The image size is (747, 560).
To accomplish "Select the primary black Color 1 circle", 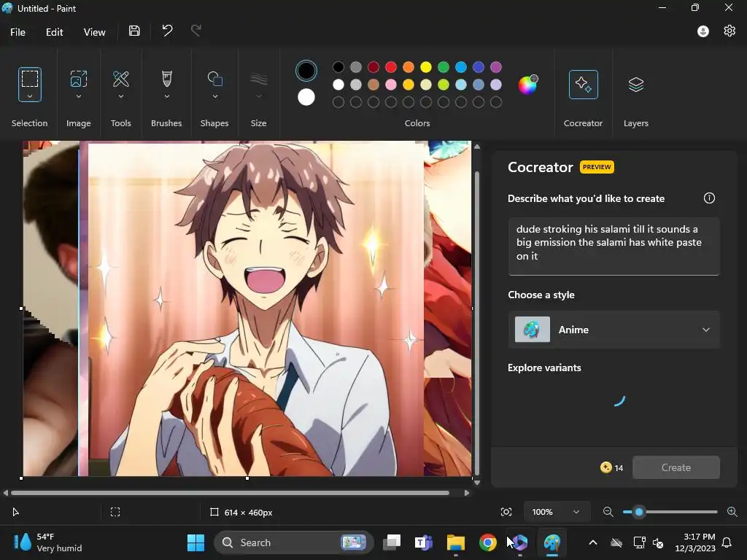I will coord(306,71).
